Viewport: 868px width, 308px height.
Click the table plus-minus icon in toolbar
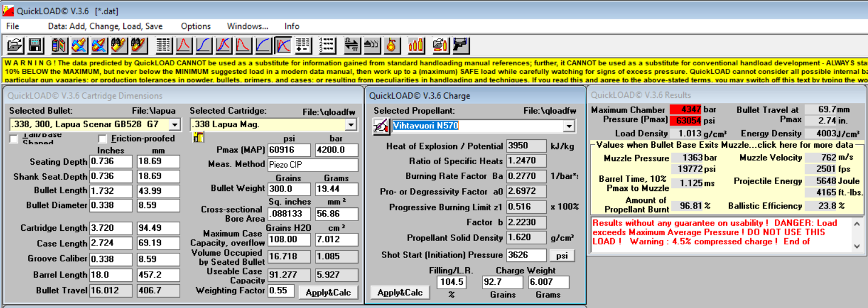pyautogui.click(x=302, y=45)
